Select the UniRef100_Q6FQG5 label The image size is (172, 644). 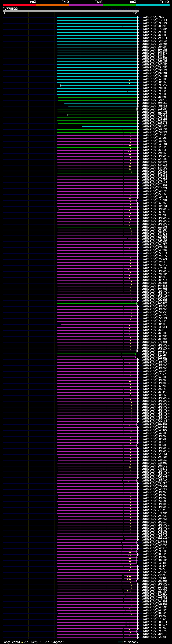(x=154, y=171)
